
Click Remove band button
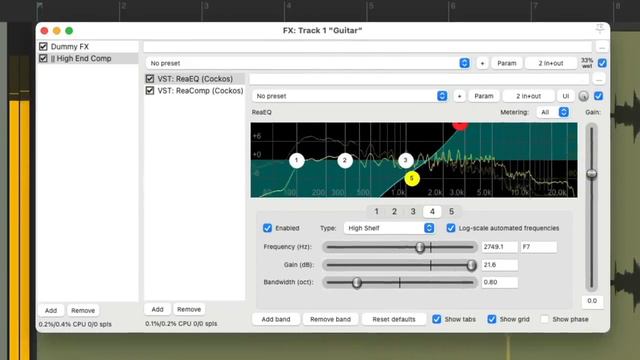pyautogui.click(x=330, y=319)
